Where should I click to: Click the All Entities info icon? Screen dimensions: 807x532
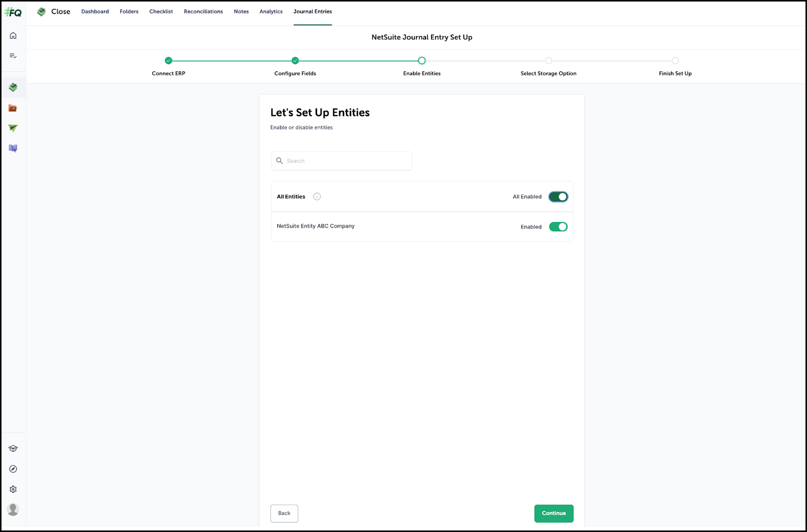[x=317, y=197]
